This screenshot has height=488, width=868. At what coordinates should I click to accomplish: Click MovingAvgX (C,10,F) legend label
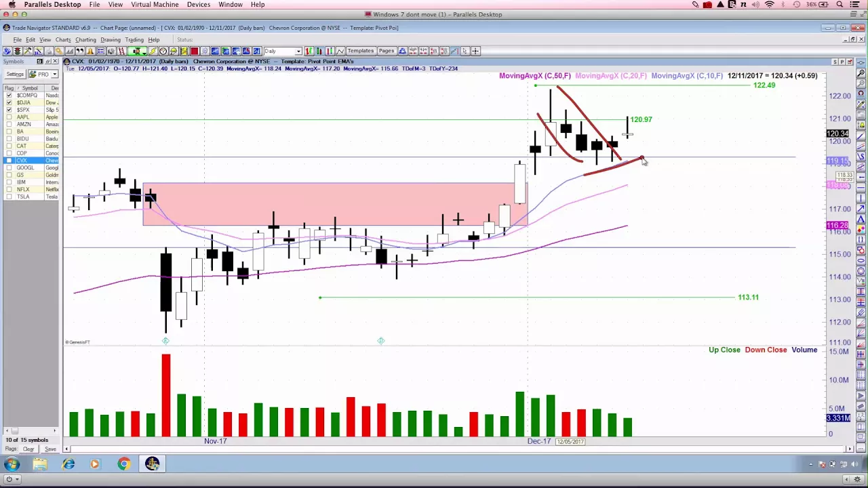tap(687, 76)
